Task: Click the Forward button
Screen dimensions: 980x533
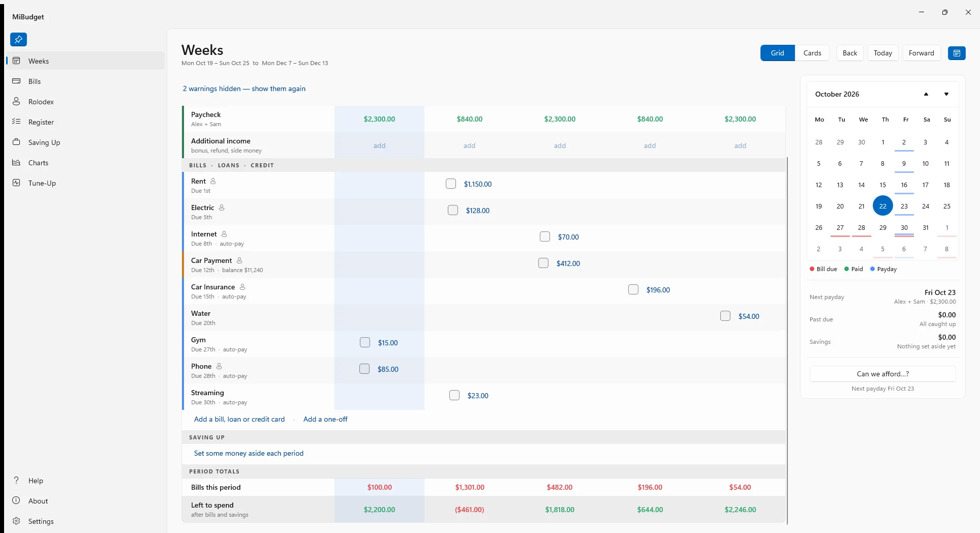Action: [922, 53]
